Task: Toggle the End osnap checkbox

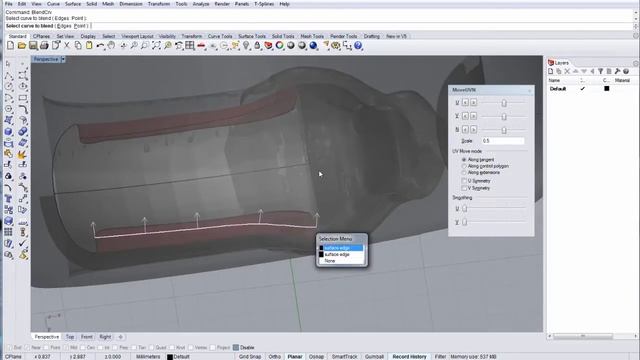Action: (10, 347)
